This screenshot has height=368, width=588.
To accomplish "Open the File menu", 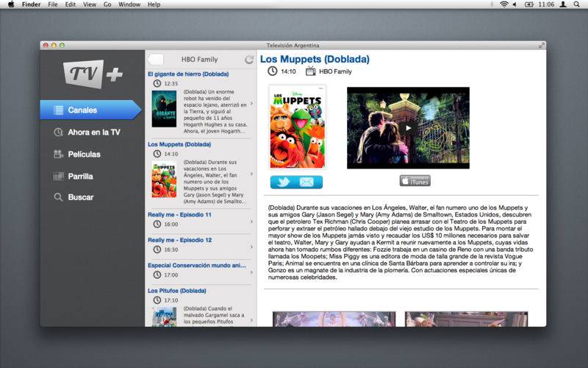I will (53, 4).
